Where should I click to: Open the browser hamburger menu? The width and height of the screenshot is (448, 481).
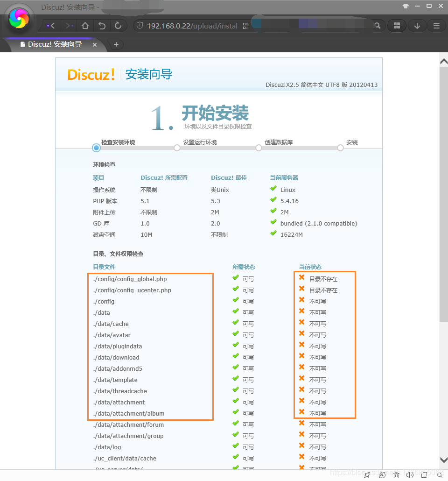[436, 26]
